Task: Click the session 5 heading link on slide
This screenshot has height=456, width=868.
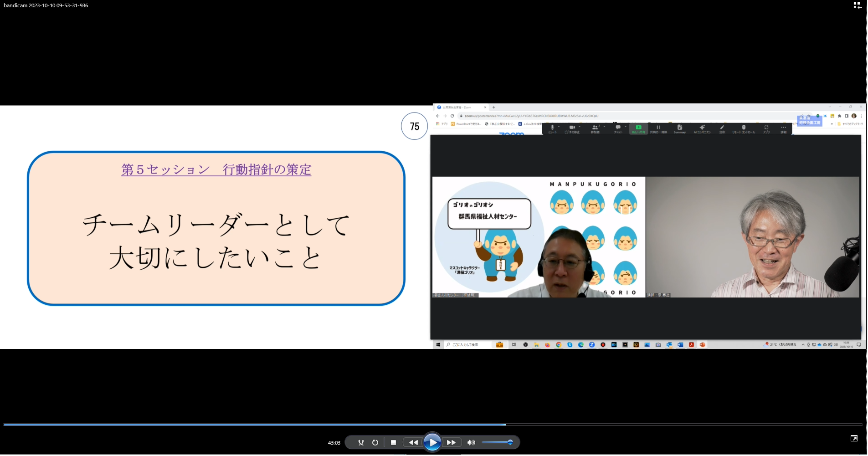Action: [216, 169]
